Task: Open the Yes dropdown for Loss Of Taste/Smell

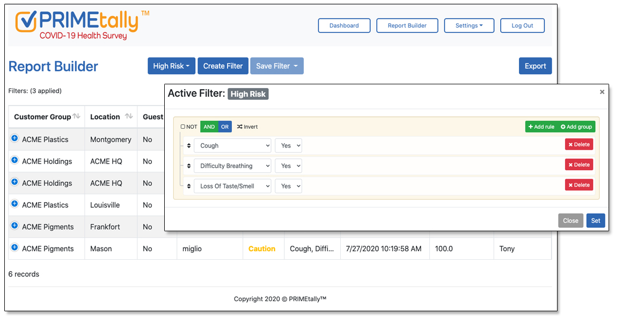Action: [x=289, y=186]
